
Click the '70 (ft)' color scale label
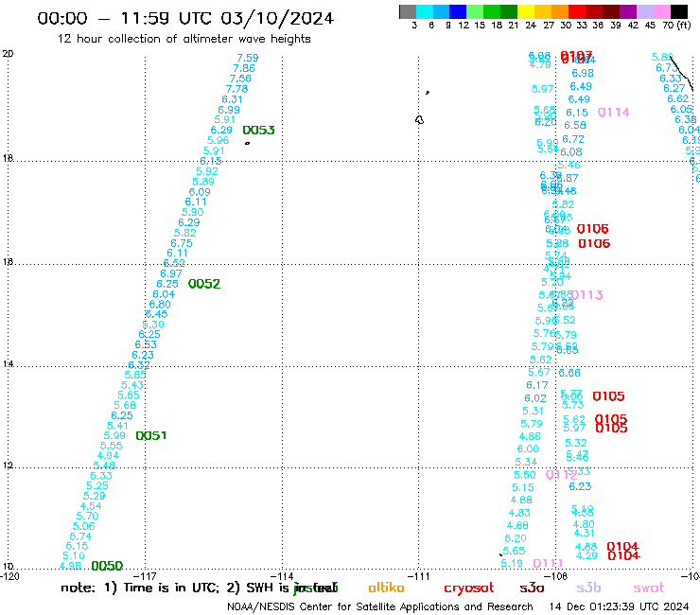[676, 25]
